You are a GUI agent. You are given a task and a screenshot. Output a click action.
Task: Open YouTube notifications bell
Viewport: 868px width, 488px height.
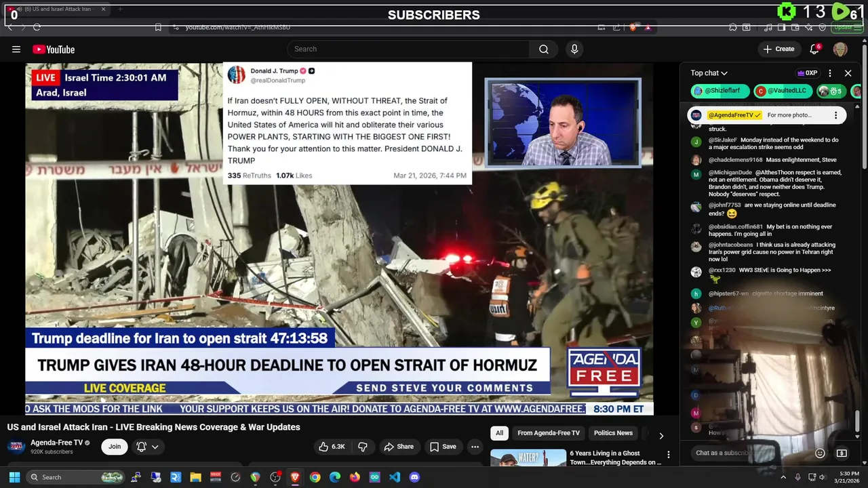click(815, 49)
